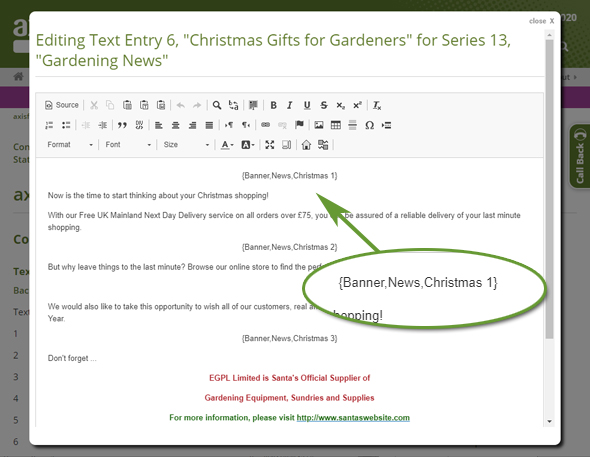The height and width of the screenshot is (457, 590).
Task: Insert link with chain icon
Action: (x=266, y=125)
